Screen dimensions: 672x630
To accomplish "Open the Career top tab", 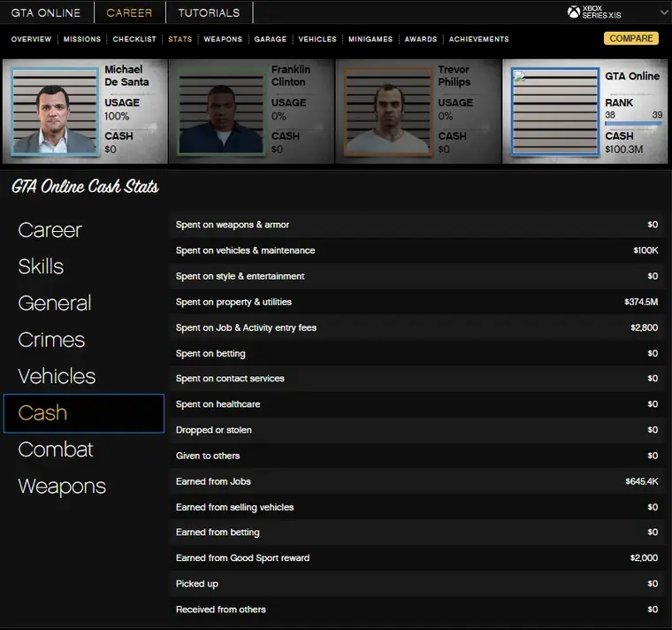I will click(x=129, y=12).
